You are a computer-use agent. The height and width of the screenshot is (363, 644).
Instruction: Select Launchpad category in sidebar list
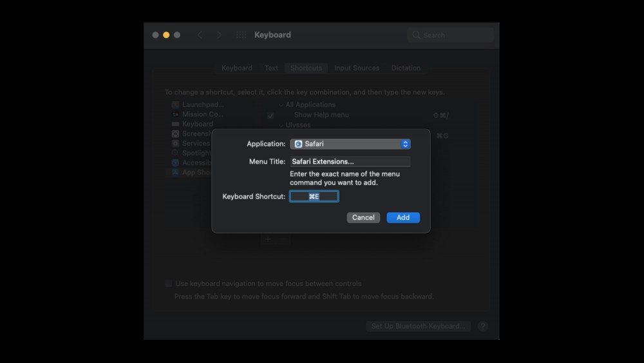pyautogui.click(x=203, y=104)
